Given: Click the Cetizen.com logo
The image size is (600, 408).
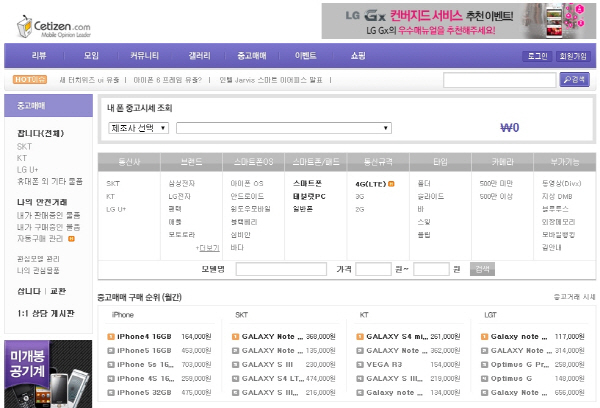Looking at the screenshot, I should tap(54, 26).
